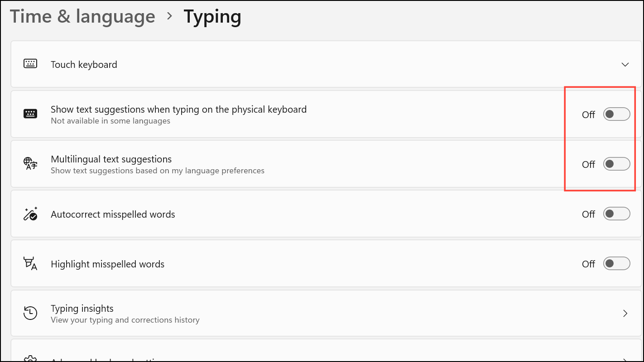Enable Highlight misspelled words toggle
The image size is (644, 362).
(616, 264)
